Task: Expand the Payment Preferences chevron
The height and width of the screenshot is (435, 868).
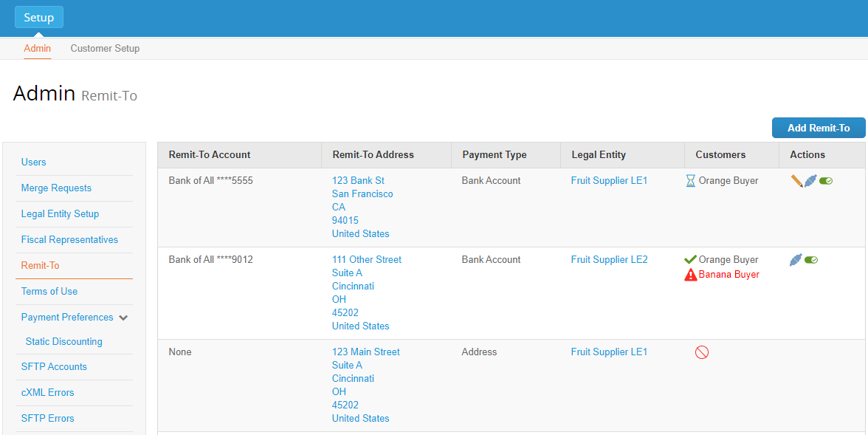Action: (x=123, y=318)
